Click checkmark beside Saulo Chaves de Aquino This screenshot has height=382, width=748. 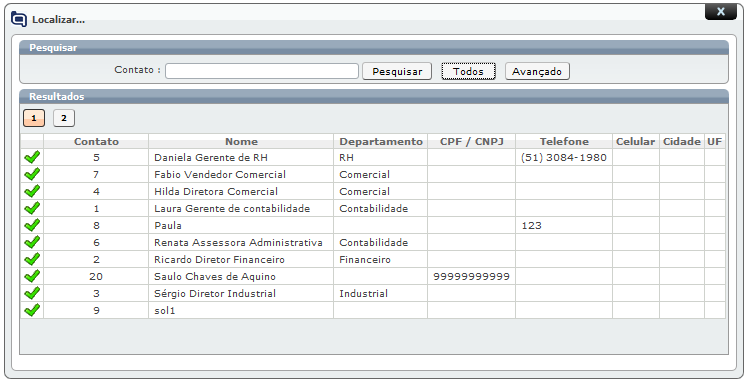coord(32,276)
